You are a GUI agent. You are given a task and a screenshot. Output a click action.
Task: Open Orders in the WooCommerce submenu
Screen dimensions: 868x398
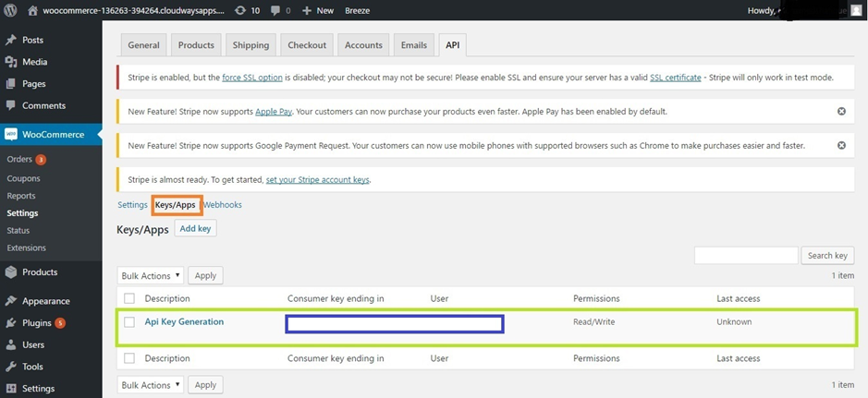click(x=19, y=159)
